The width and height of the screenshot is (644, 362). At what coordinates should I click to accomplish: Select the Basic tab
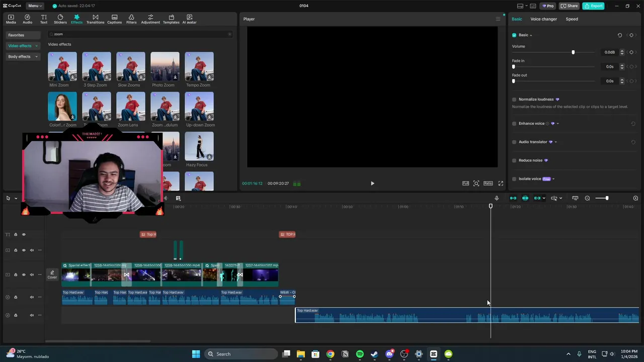tap(517, 19)
